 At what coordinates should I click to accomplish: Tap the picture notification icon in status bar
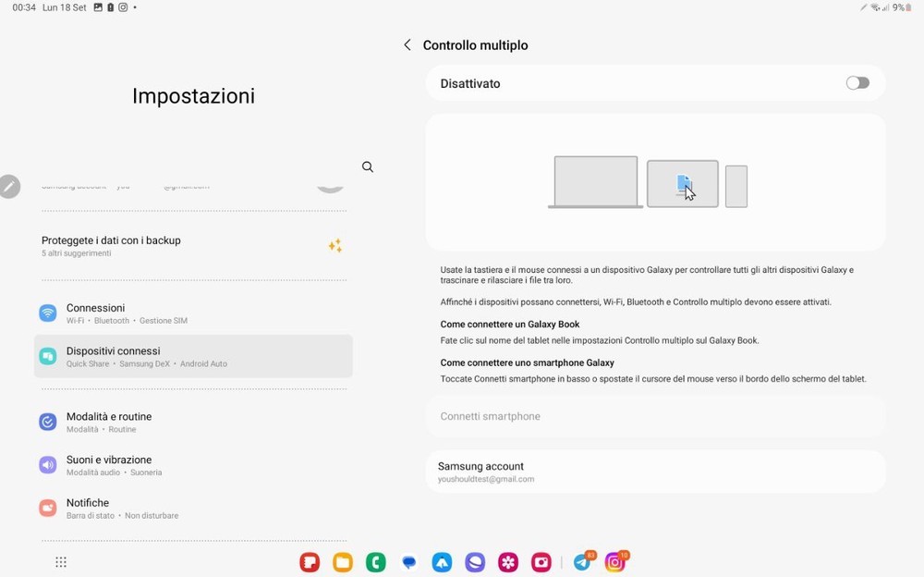click(x=98, y=7)
